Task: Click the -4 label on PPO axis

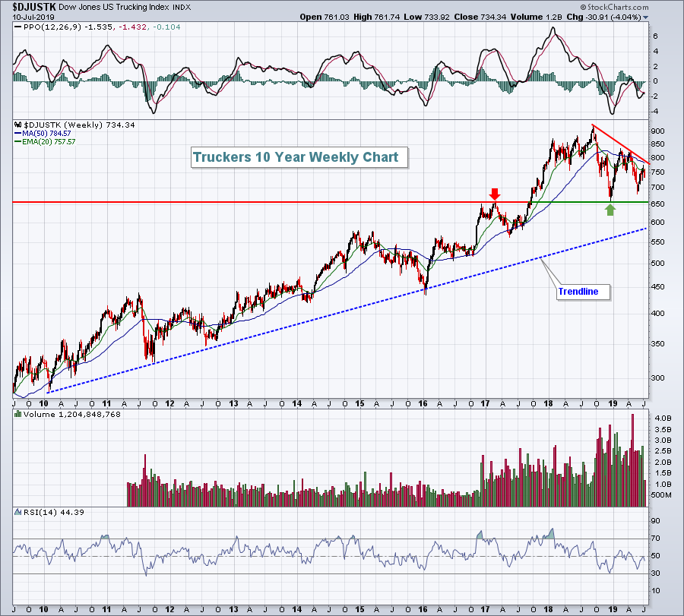Action: tap(654, 112)
